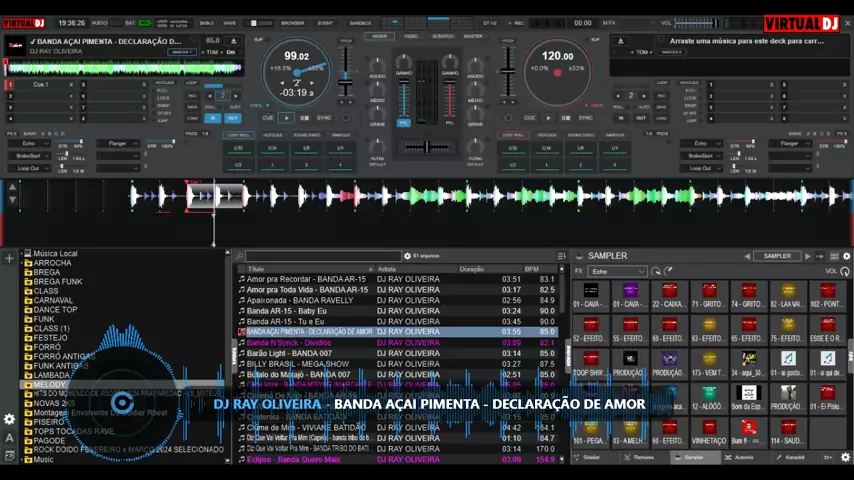Adjust the crossfader
This screenshot has height=480, width=854.
click(x=427, y=147)
